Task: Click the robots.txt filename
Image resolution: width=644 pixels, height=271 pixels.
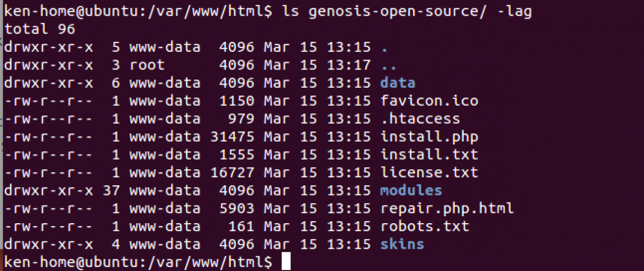Action: point(424,226)
